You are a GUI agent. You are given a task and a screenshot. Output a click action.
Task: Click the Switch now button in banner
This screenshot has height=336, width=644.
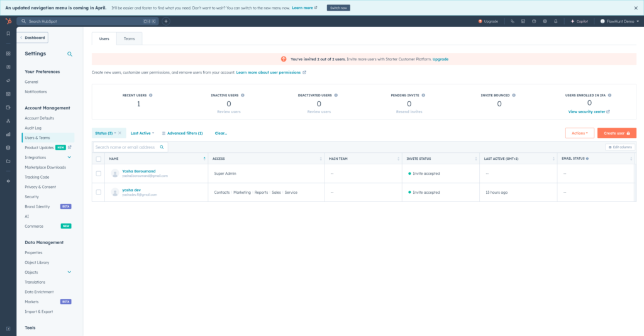(x=338, y=8)
